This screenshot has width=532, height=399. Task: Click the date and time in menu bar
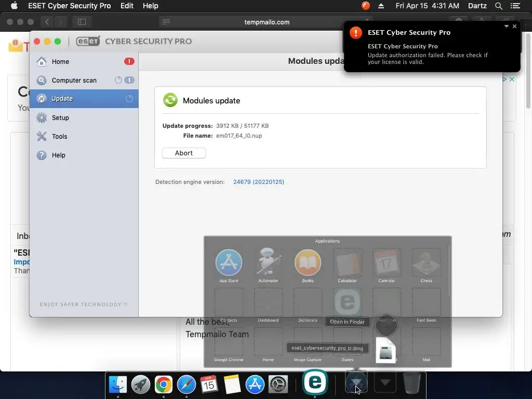(x=427, y=6)
